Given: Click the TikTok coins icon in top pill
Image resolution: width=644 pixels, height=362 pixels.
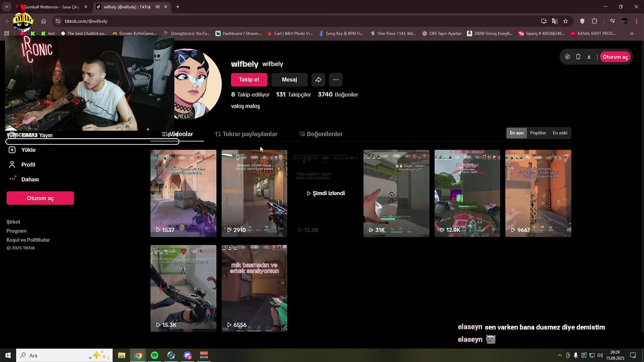Looking at the screenshot, I should [x=568, y=57].
